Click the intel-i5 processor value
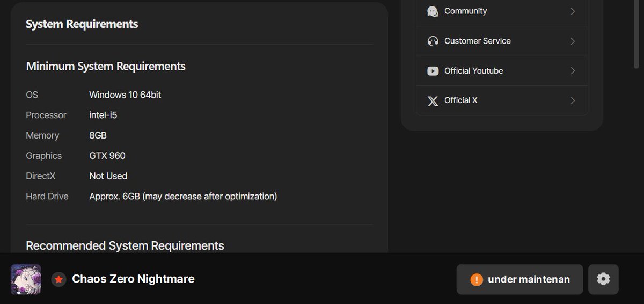The image size is (644, 304). (x=103, y=115)
